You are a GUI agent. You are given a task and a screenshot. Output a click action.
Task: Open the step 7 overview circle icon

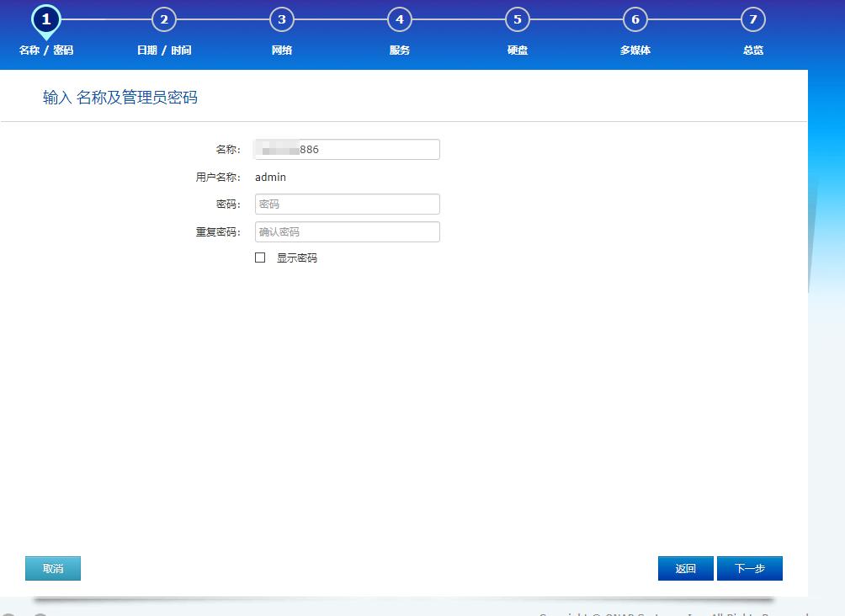click(x=752, y=19)
